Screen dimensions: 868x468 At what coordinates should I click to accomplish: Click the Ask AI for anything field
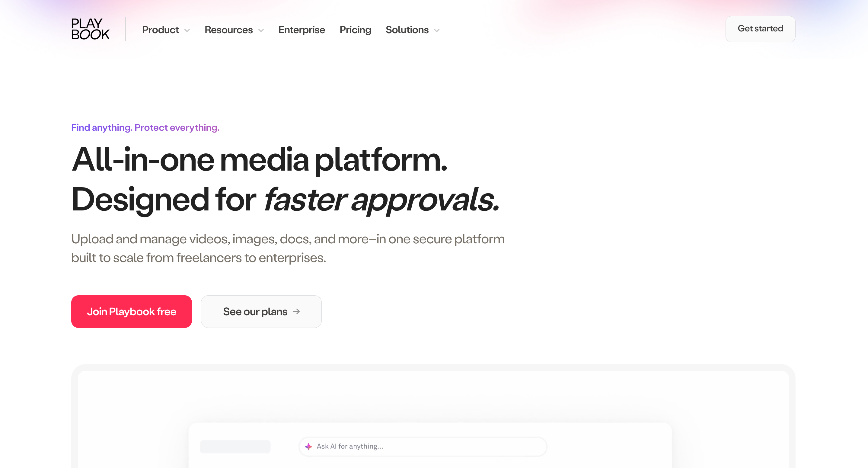pos(423,447)
